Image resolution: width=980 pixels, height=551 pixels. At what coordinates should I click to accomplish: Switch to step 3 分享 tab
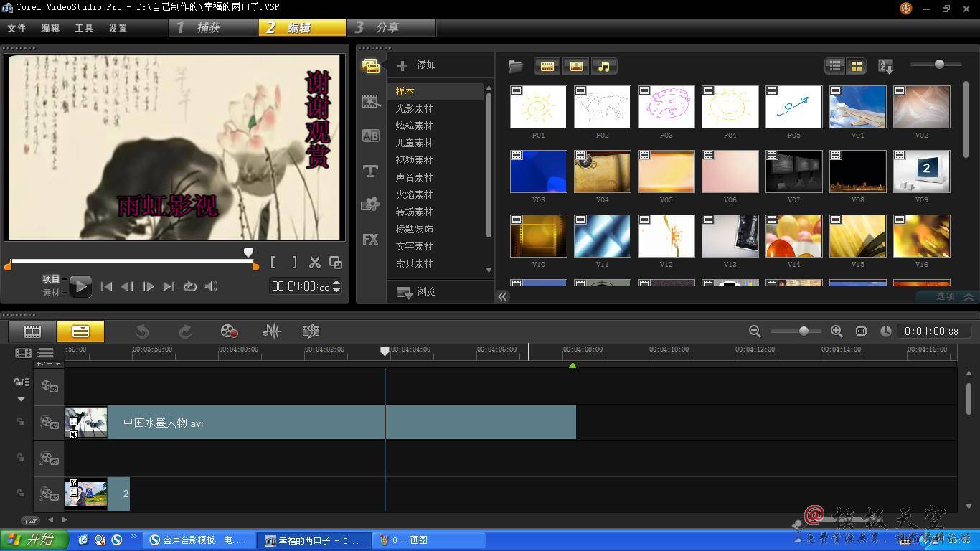tap(392, 27)
